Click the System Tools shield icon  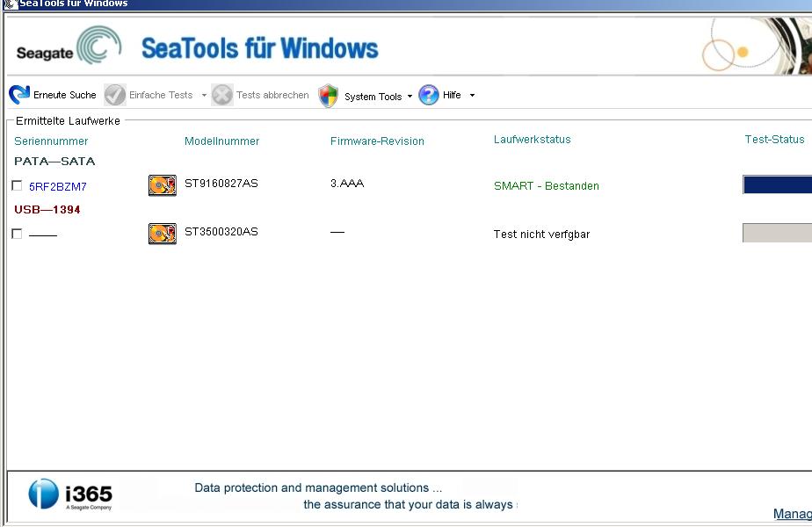coord(329,96)
